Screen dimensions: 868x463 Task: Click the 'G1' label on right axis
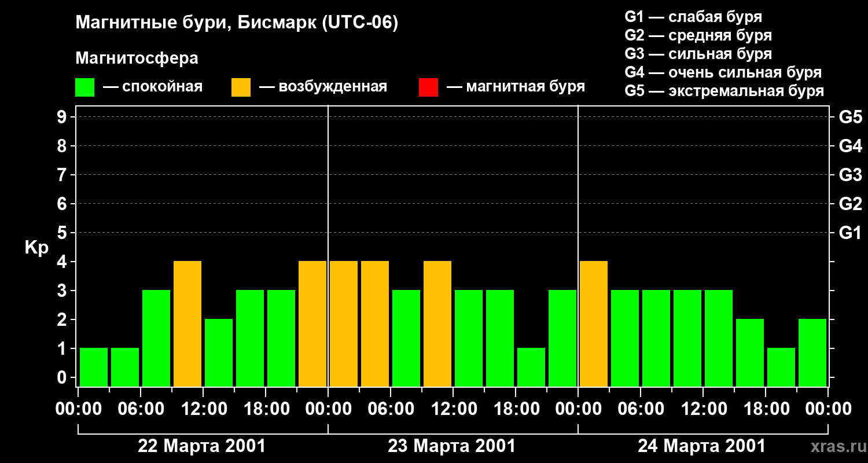pos(850,233)
